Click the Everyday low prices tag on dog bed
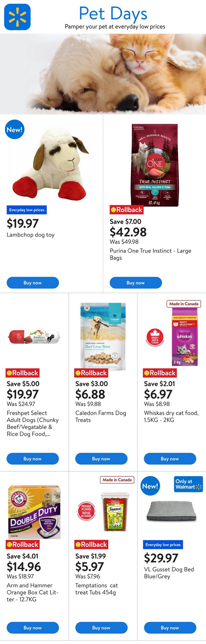206x644 pixels. (163, 545)
